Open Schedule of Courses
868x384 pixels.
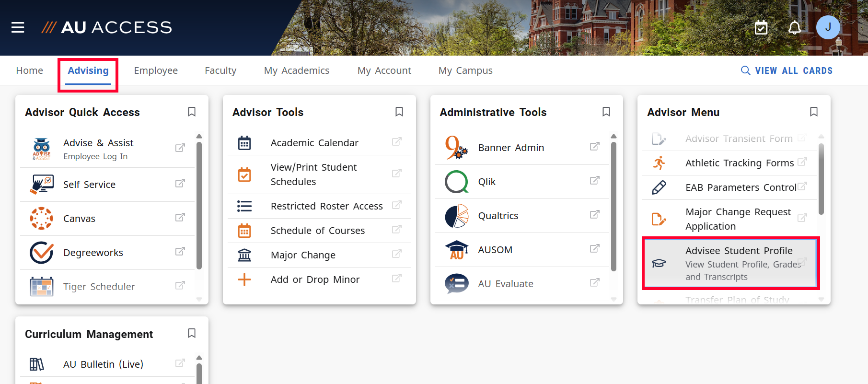pyautogui.click(x=319, y=231)
